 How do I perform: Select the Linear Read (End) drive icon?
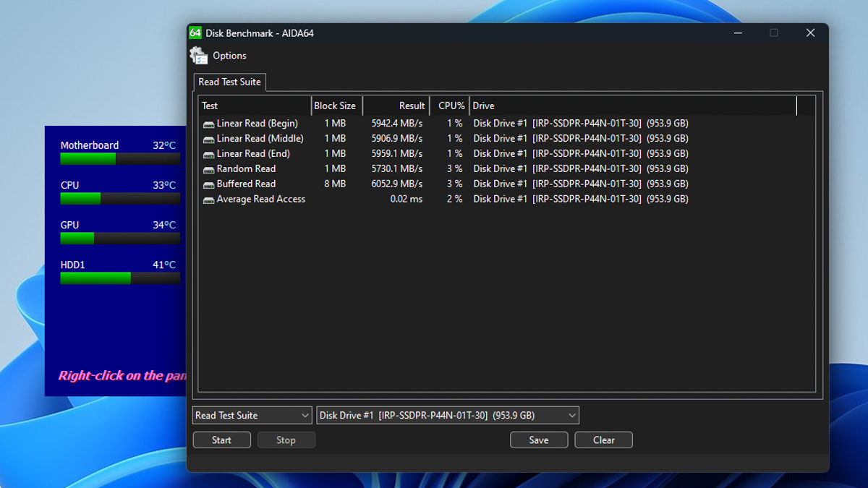(x=208, y=155)
